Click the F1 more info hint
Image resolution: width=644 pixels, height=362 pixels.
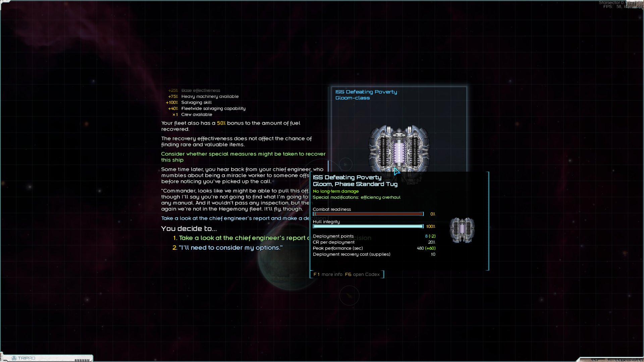point(328,275)
